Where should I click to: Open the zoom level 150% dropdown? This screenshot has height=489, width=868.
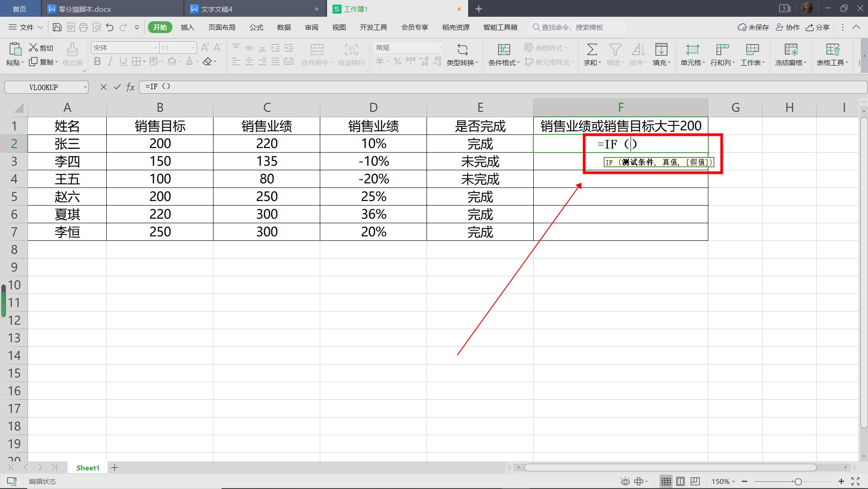[723, 481]
